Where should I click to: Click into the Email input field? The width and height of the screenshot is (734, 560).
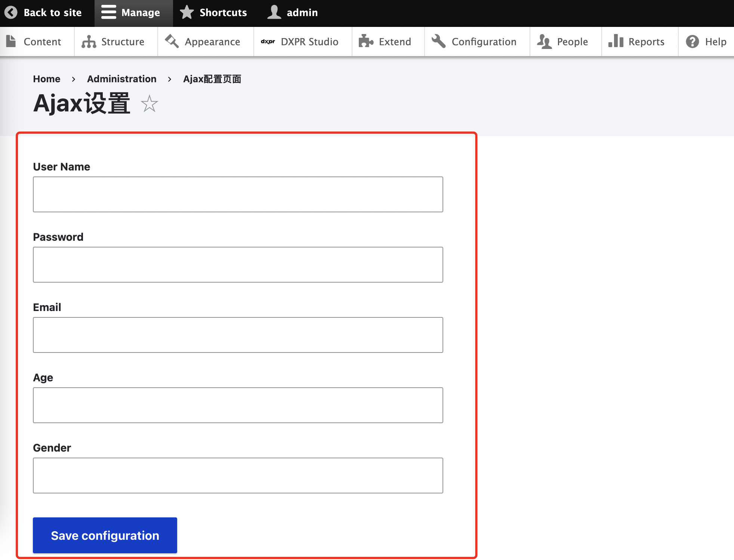[x=238, y=335]
